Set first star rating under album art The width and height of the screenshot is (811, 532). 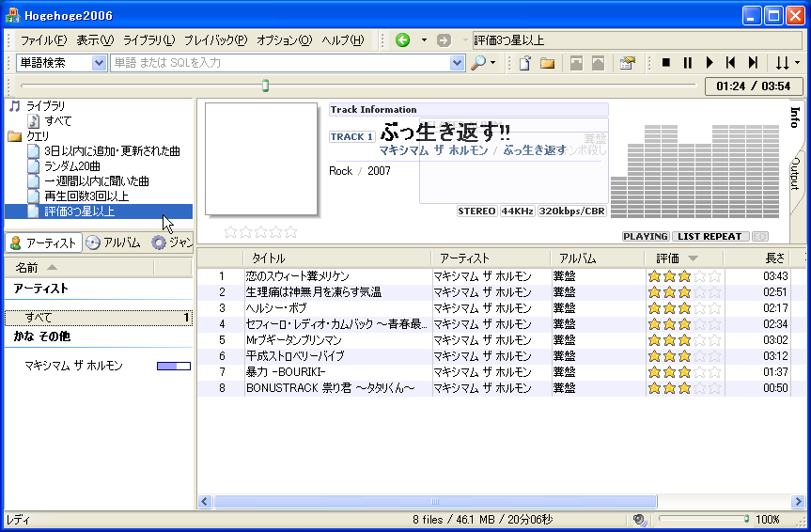230,232
